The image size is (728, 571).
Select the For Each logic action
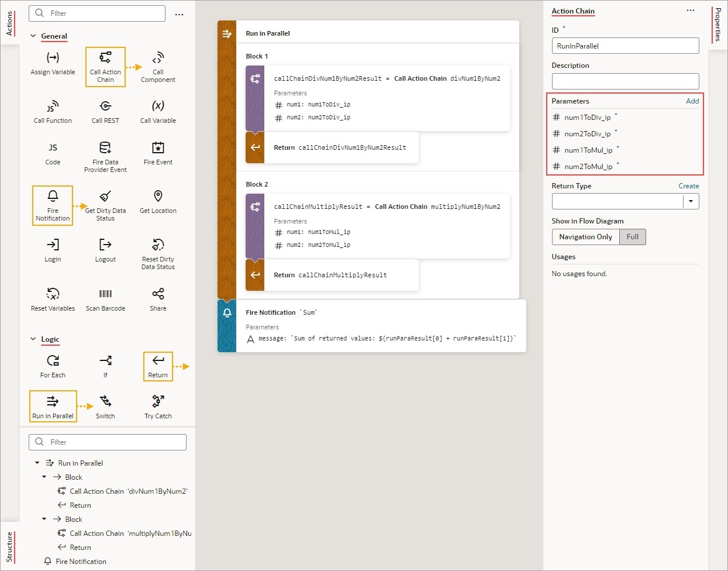[x=53, y=366]
